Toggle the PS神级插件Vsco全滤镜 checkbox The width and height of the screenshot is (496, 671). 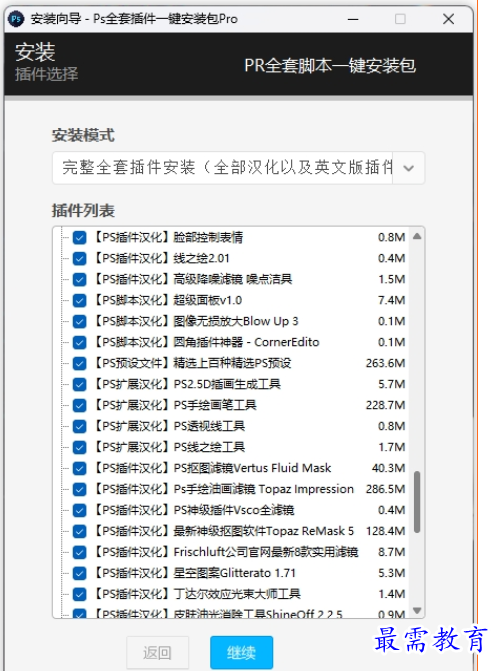pos(80,510)
